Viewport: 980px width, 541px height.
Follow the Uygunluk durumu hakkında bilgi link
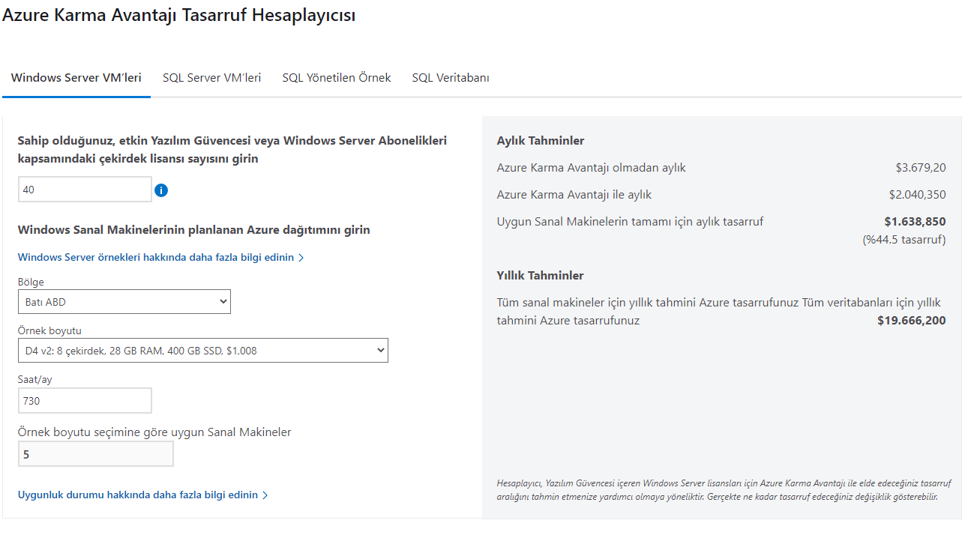138,495
